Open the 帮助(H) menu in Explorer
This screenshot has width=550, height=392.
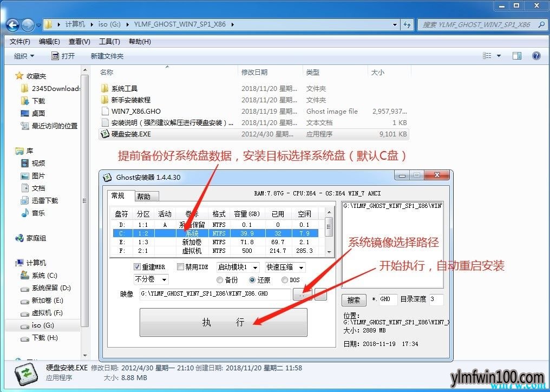(x=140, y=41)
